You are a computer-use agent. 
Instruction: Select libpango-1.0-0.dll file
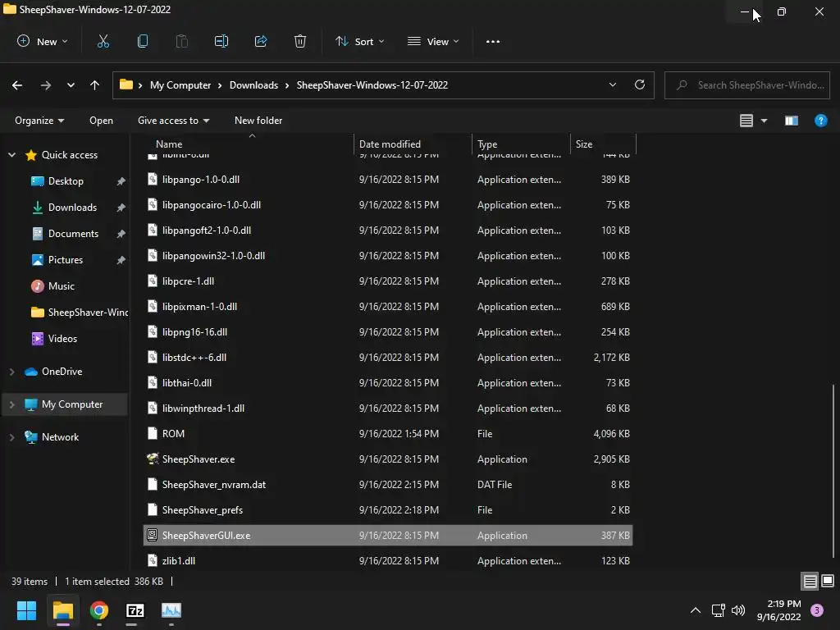[388, 180]
